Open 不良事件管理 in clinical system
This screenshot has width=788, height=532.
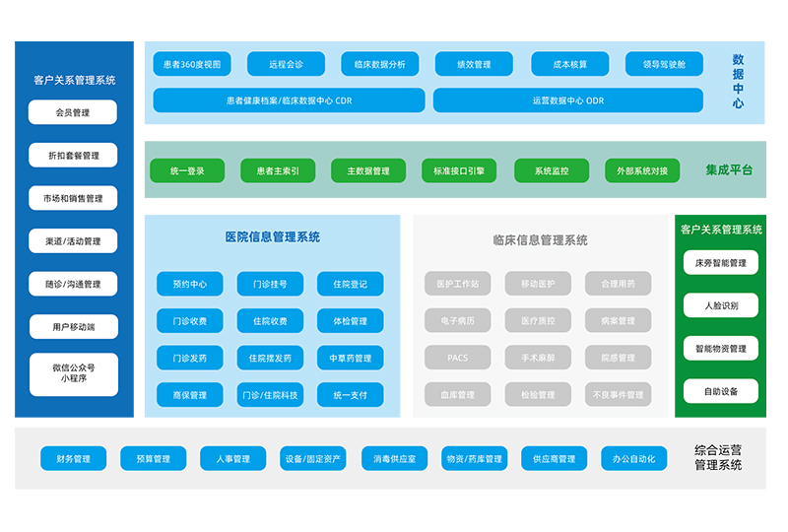pyautogui.click(x=618, y=395)
